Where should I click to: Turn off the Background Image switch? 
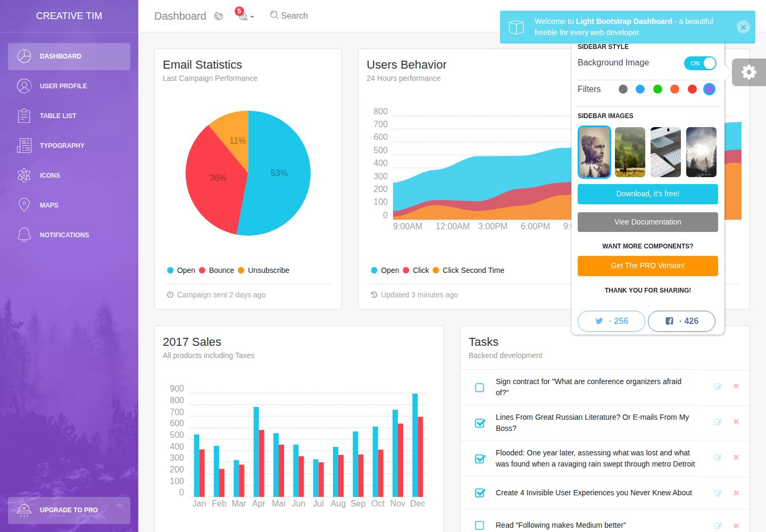coord(700,63)
